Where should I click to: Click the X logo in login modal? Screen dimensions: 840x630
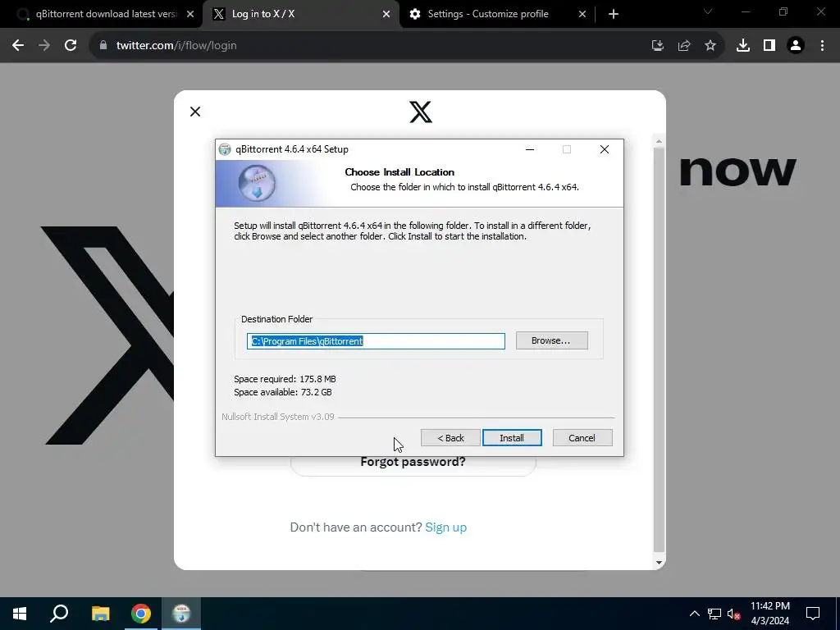pos(421,112)
